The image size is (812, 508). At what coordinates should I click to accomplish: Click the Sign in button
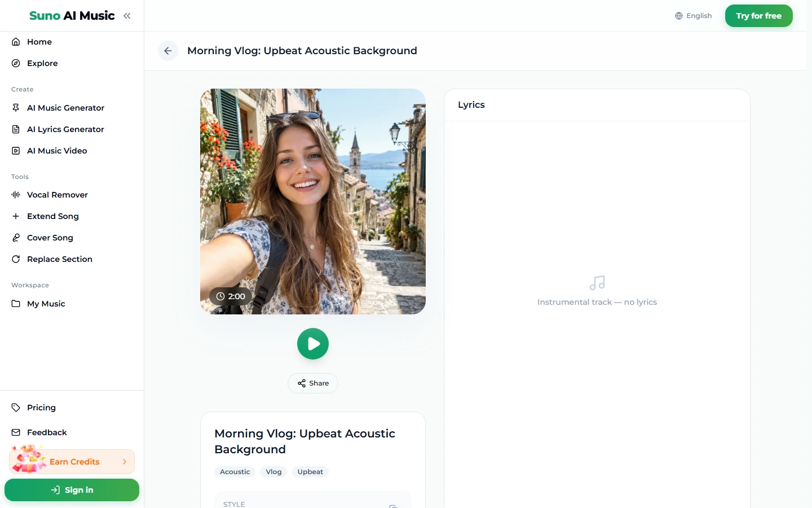72,490
